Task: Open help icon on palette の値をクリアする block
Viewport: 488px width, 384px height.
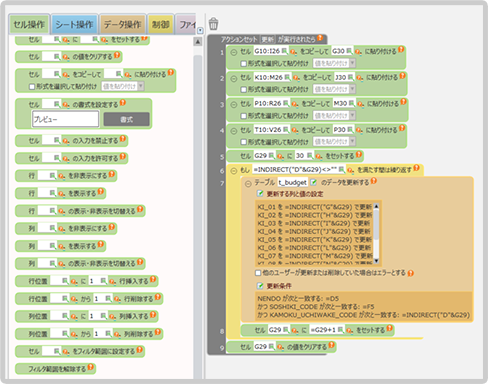Action: click(117, 55)
